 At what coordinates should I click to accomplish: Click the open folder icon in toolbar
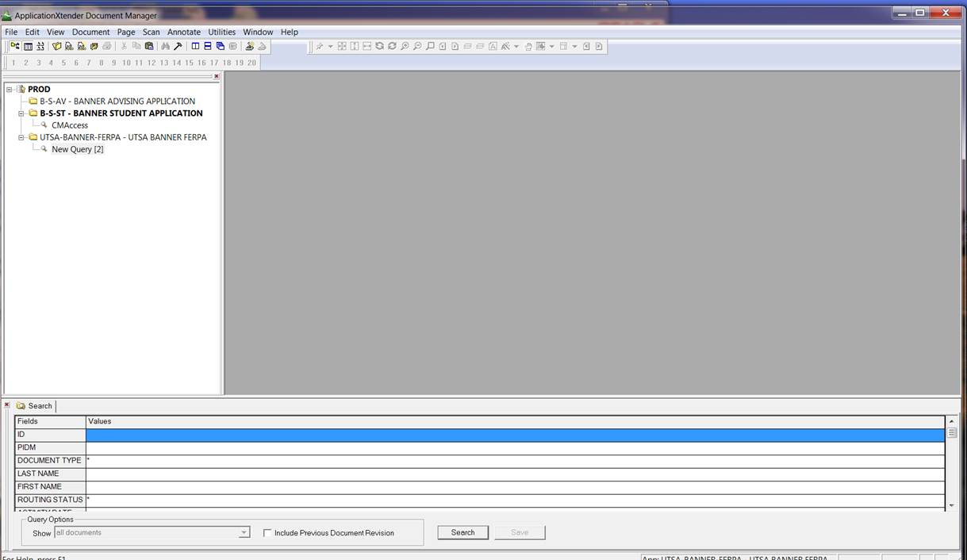[x=56, y=47]
